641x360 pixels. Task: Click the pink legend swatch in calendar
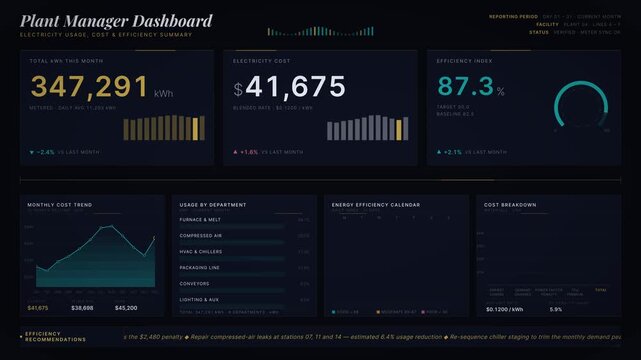pos(423,312)
